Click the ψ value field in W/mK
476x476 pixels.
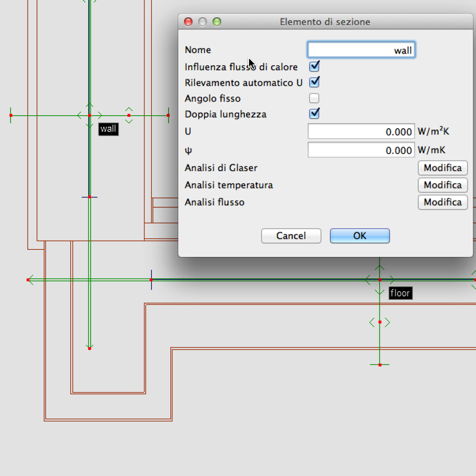point(361,150)
